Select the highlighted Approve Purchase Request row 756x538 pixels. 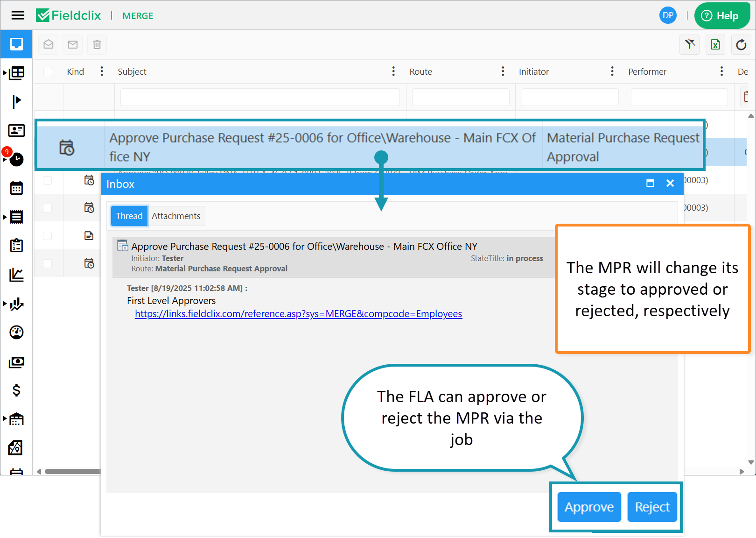click(370, 147)
